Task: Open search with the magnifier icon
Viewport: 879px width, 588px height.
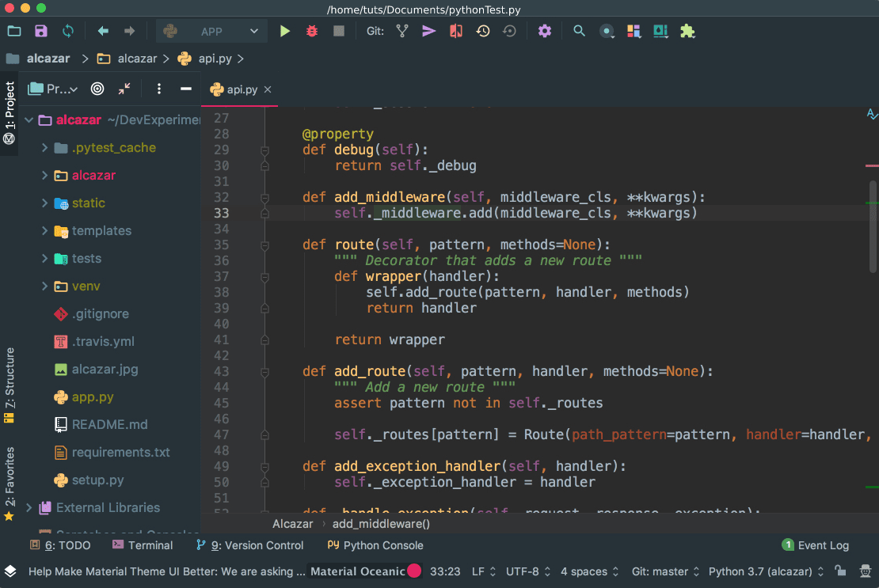Action: 578,30
